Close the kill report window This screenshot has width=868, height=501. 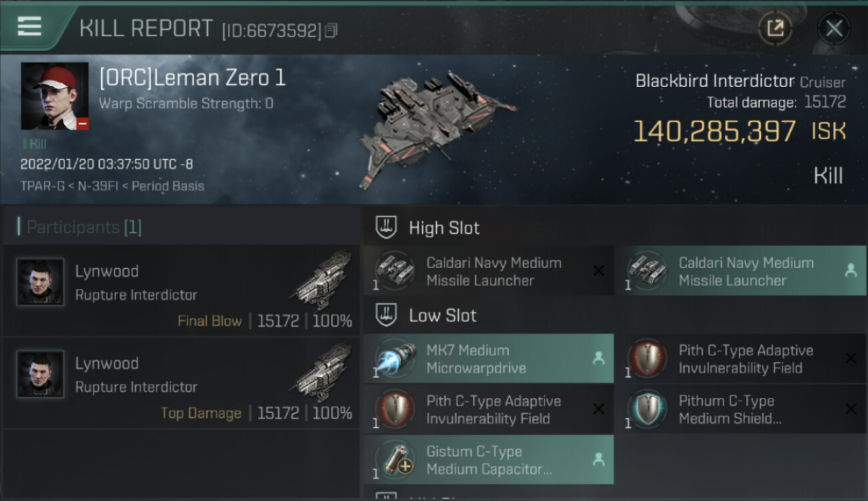pyautogui.click(x=834, y=28)
